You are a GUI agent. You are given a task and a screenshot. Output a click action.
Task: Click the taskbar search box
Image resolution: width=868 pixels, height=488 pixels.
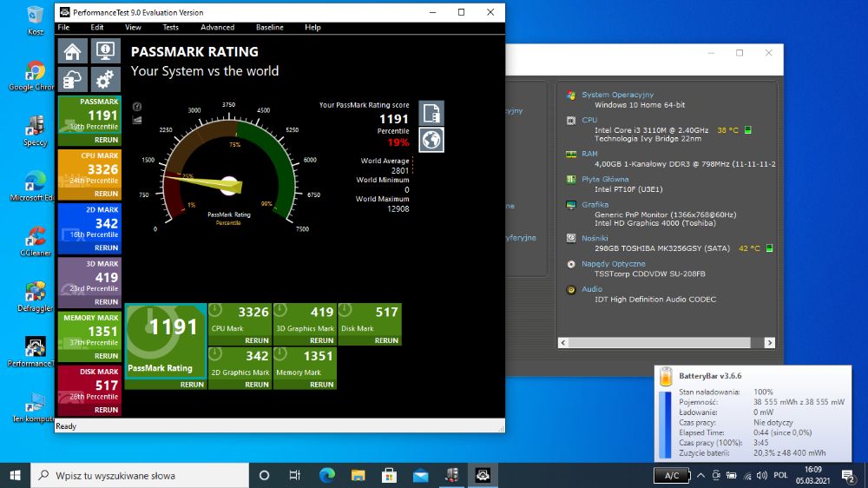(140, 475)
